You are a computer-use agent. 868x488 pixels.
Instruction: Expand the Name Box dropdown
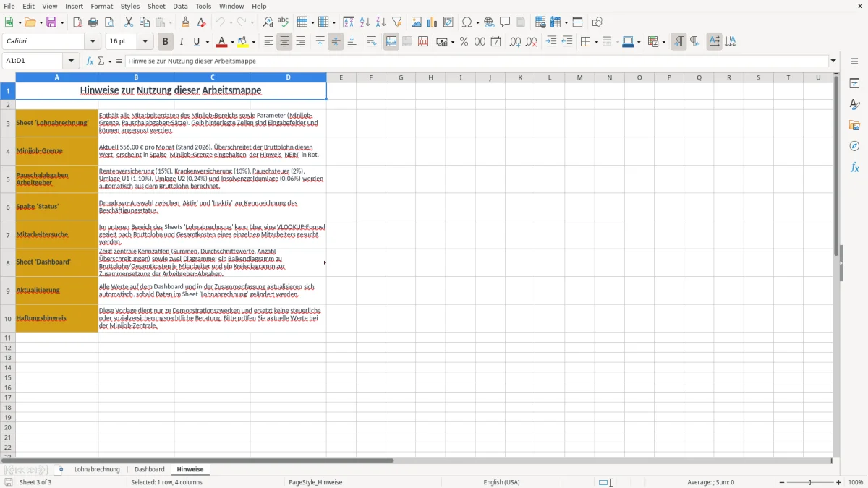pos(71,61)
